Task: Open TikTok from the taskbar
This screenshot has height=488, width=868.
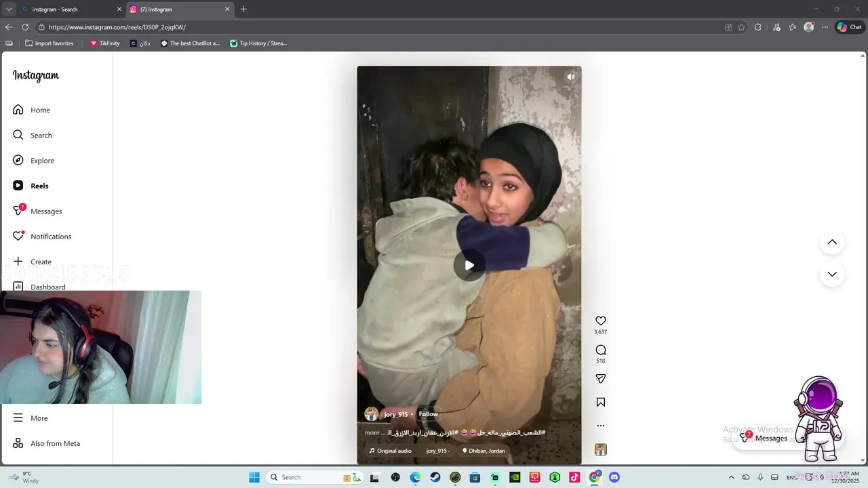Action: pos(574,477)
